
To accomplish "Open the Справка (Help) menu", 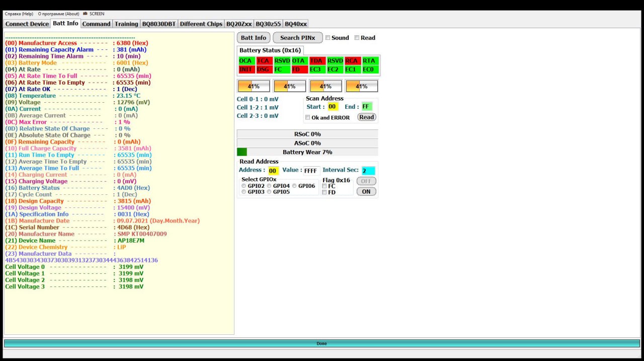I will [x=19, y=14].
